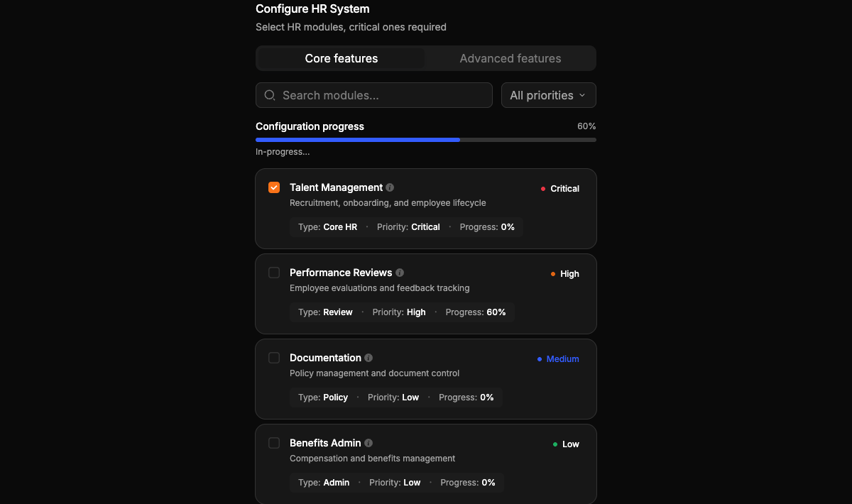Click the info icon next to Talent Management
The width and height of the screenshot is (852, 504).
tap(390, 187)
